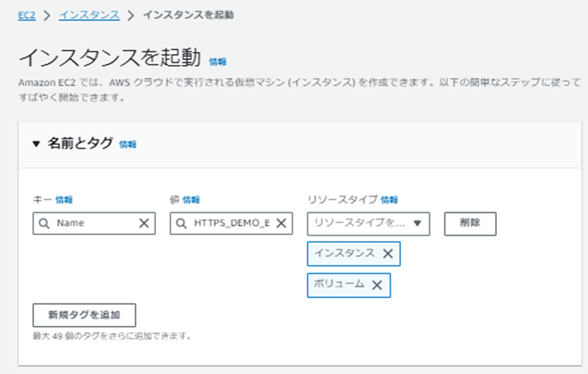Open 情報 link beside 値 label
Screen dimensions: 588x374
[x=191, y=200]
